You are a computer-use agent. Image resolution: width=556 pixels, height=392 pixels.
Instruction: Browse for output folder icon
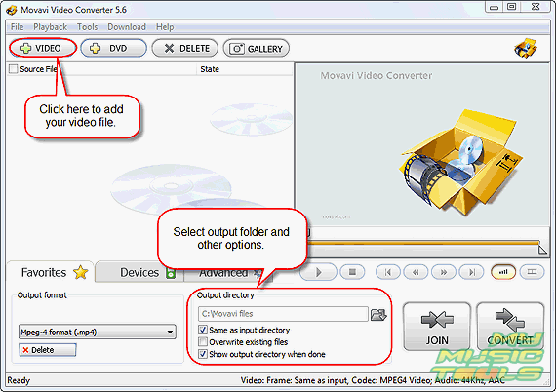(x=378, y=314)
